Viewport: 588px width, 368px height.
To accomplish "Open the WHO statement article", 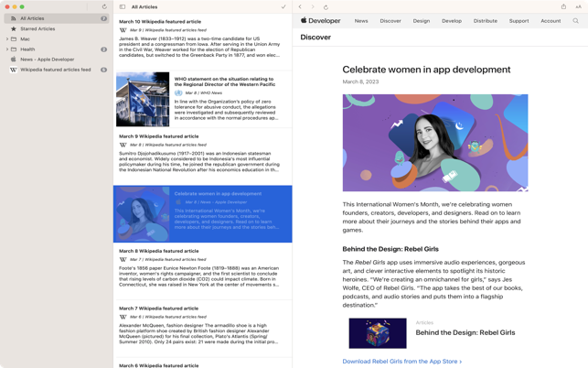I will tap(202, 99).
